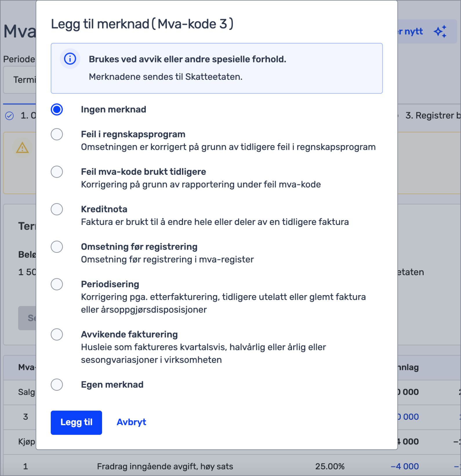Click the 'Fradrag inngående avgift, høy sats' row
Image resolution: width=461 pixels, height=476 pixels.
point(232,466)
